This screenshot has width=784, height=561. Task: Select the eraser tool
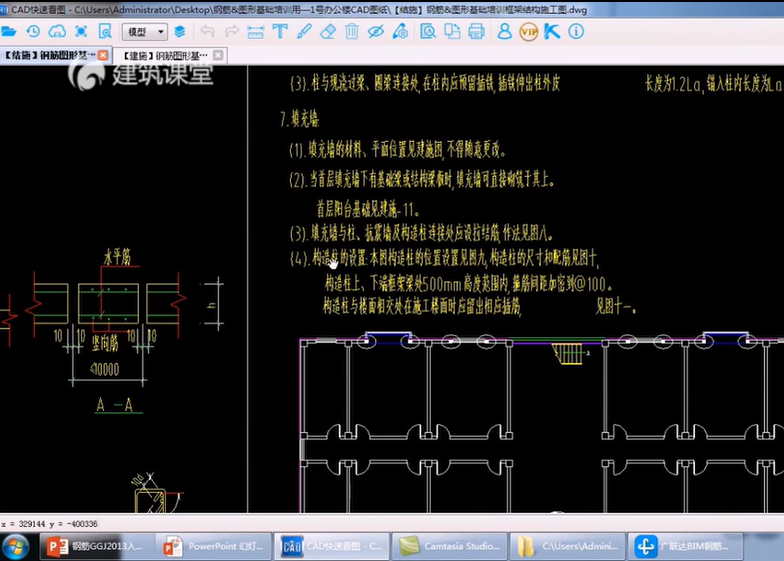328,32
